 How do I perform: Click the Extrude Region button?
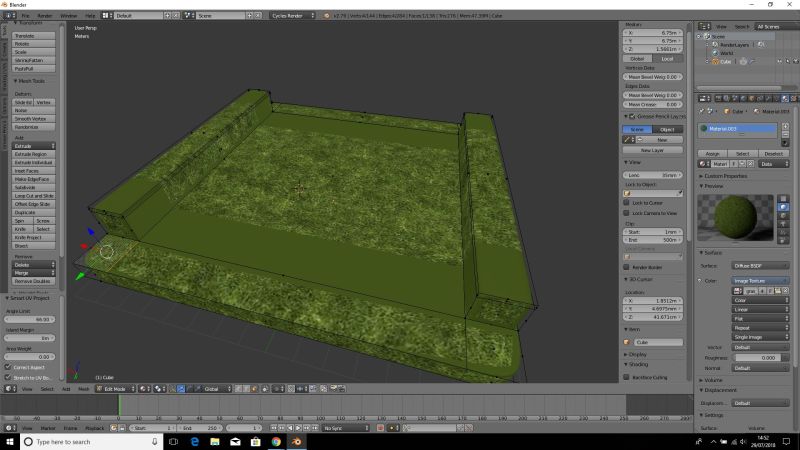[x=34, y=154]
